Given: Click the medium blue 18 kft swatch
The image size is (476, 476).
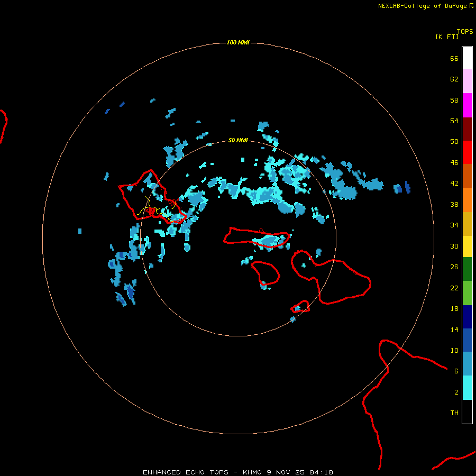Looking at the screenshot, I should coord(467,340).
